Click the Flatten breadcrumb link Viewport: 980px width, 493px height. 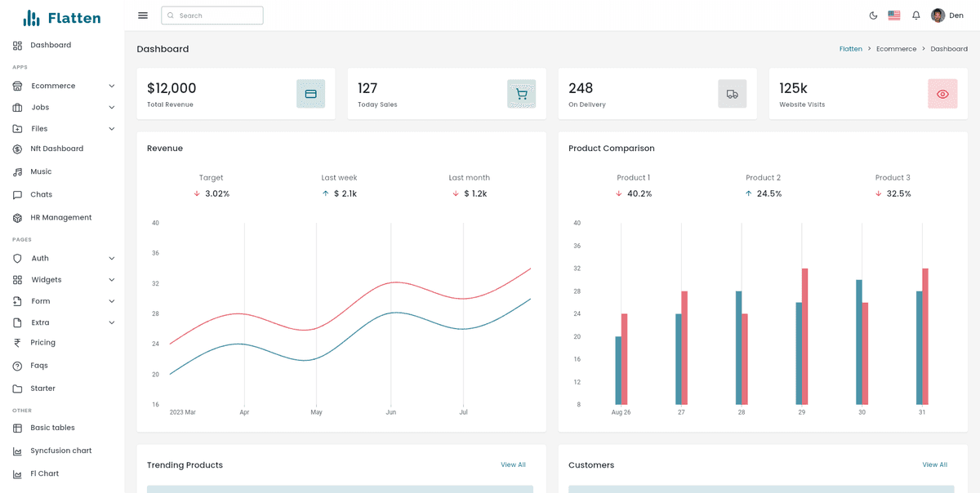coord(850,49)
